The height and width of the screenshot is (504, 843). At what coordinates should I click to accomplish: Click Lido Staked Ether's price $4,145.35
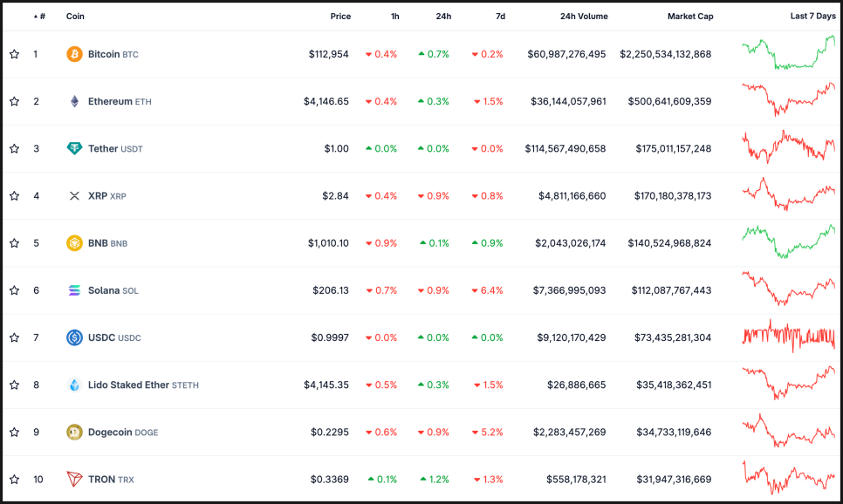point(326,385)
